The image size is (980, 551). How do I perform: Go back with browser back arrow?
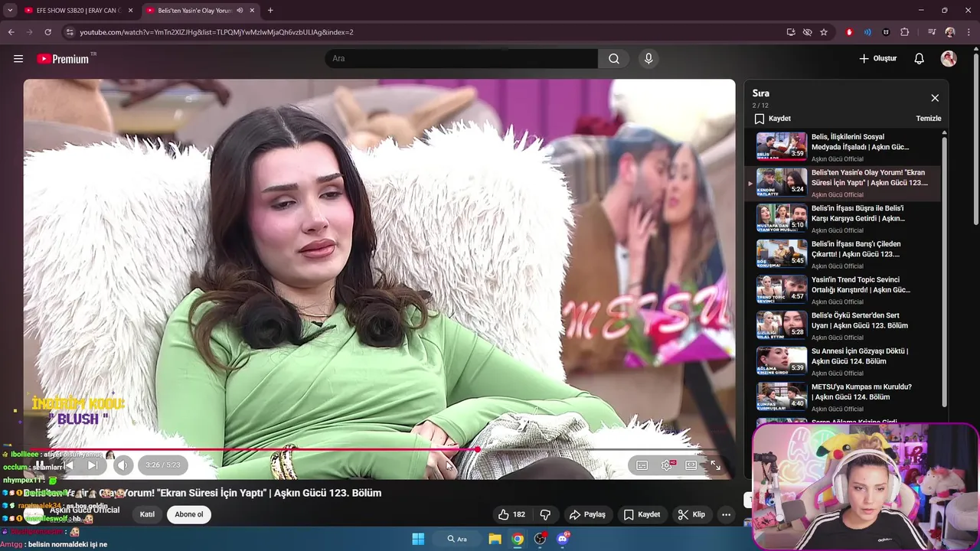[11, 32]
